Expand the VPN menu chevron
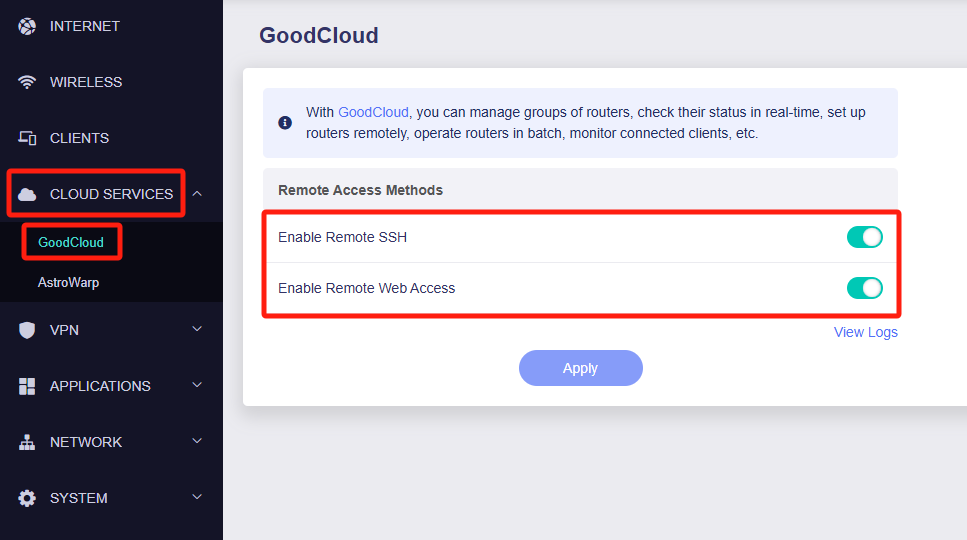The width and height of the screenshot is (967, 540). [197, 329]
